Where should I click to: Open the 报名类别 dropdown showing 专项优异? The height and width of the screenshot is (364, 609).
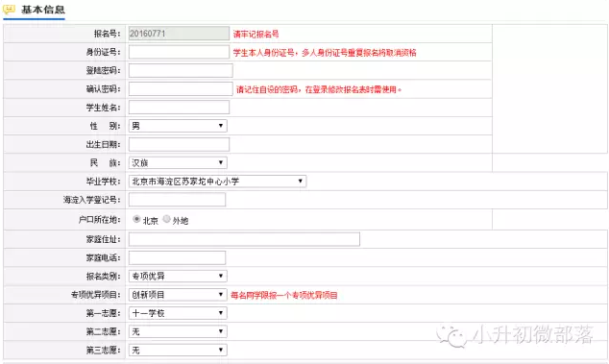pyautogui.click(x=178, y=277)
